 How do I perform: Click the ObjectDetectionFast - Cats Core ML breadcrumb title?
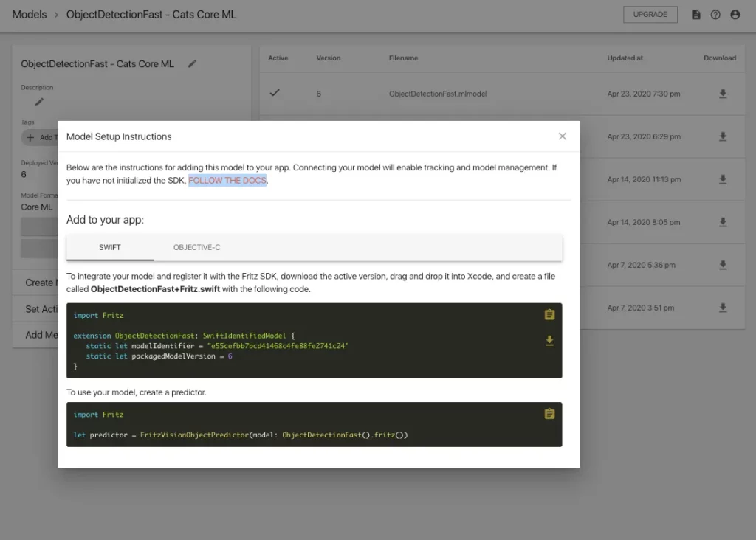coord(151,15)
